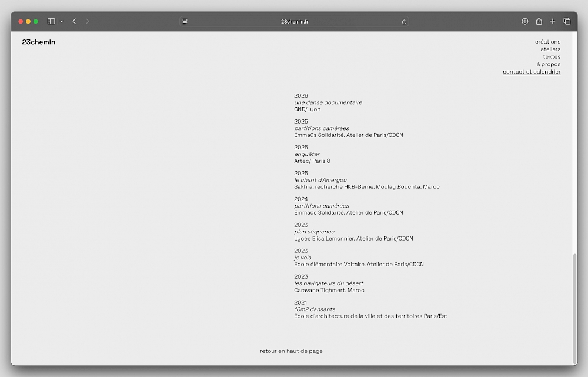Click the 23chemin site logo

(39, 42)
